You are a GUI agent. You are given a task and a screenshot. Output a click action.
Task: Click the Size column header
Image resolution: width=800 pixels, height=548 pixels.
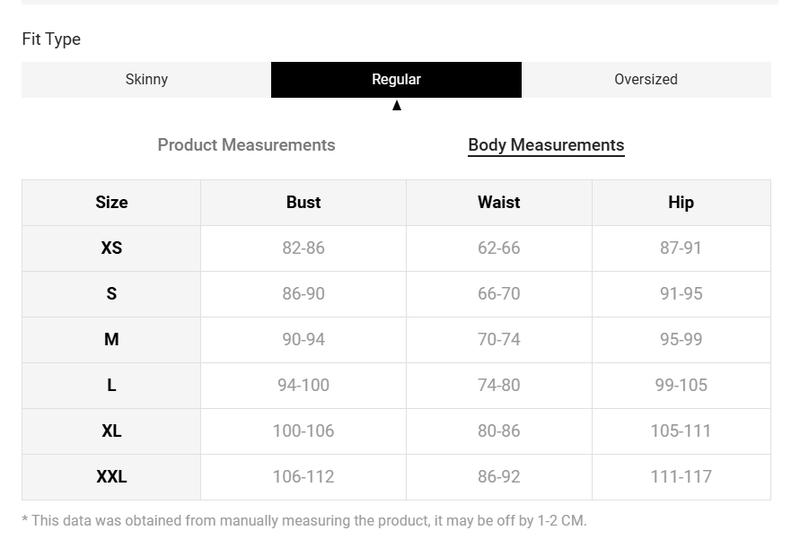[111, 203]
